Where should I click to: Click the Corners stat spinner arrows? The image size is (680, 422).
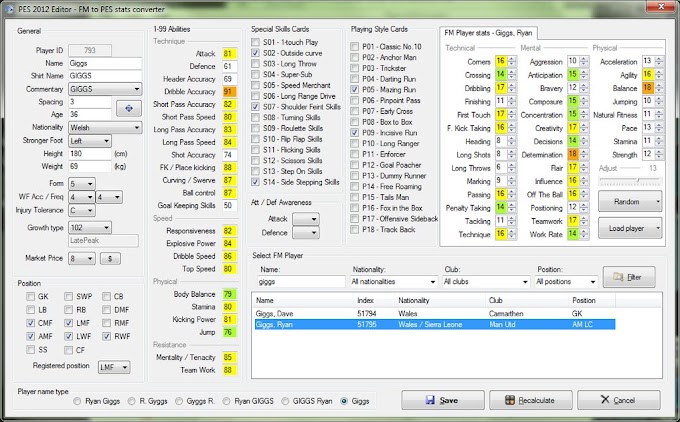(x=512, y=62)
